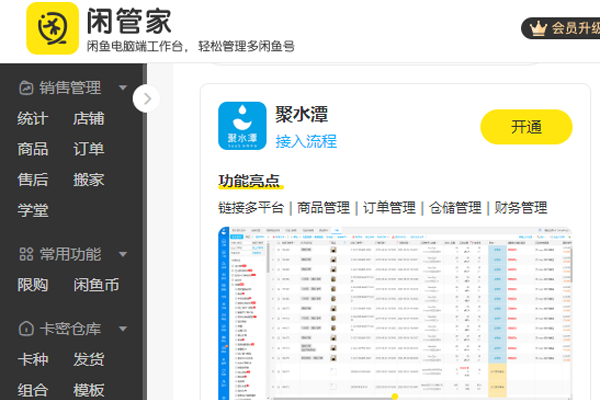The image size is (600, 400).
Task: Open 卡种 under 卡密仓库
Action: [x=33, y=359]
